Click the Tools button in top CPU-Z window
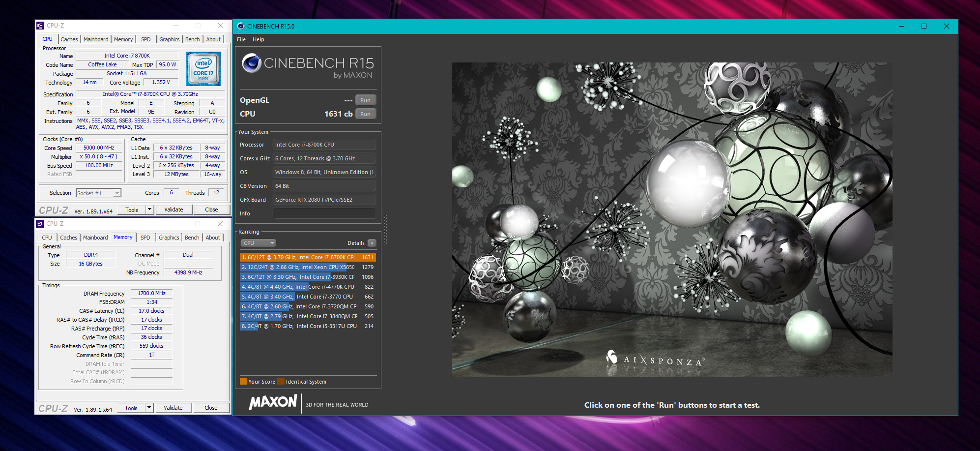The width and height of the screenshot is (980, 451). point(132,210)
